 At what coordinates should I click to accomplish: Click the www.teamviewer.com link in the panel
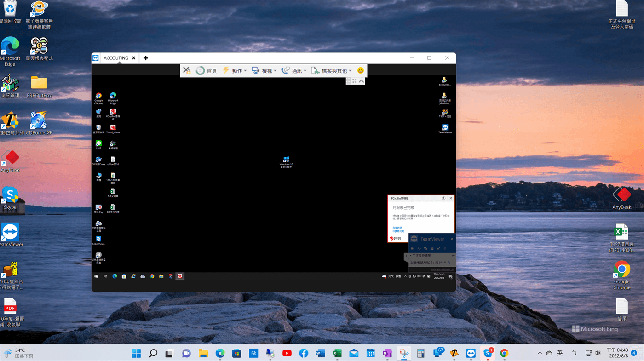pos(442,269)
